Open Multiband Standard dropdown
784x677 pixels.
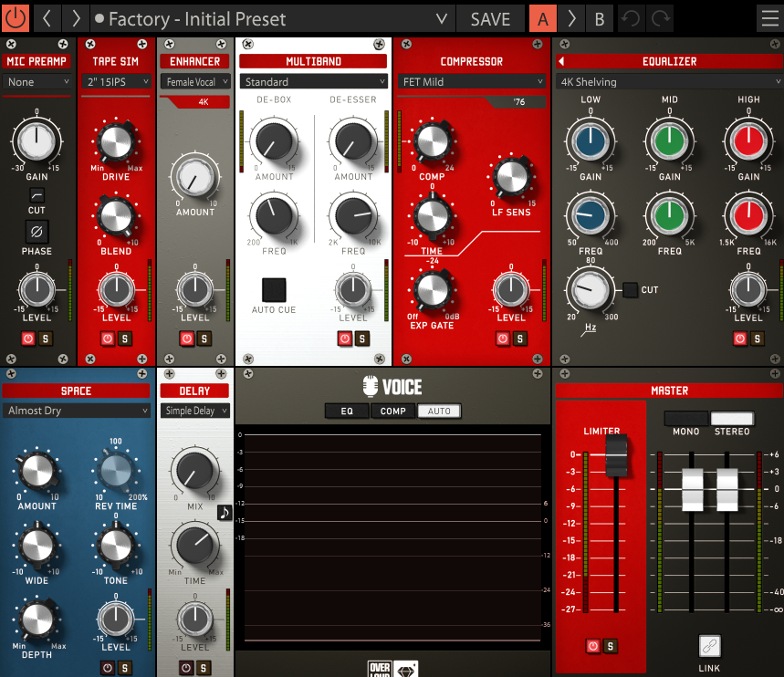[x=313, y=81]
